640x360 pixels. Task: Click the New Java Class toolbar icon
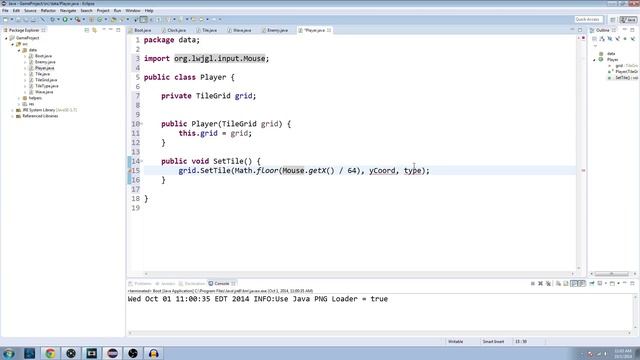coord(100,20)
